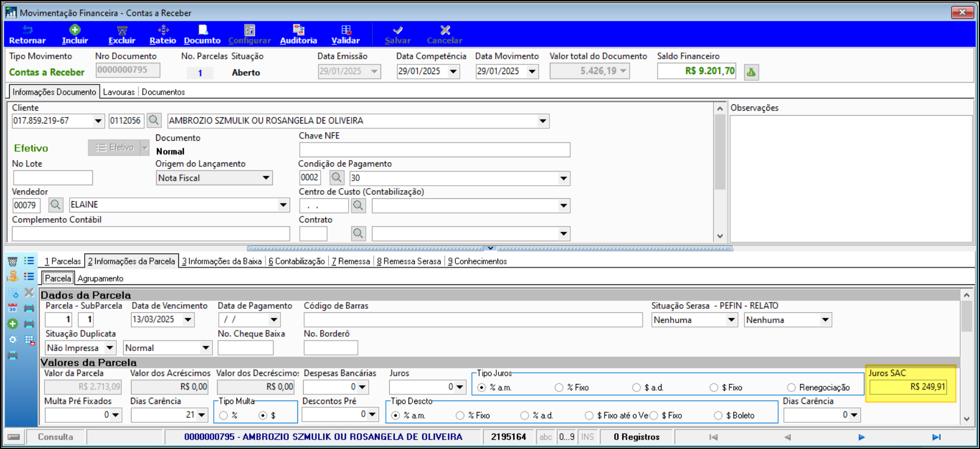Open the Data Movimento date dropdown

pos(532,71)
